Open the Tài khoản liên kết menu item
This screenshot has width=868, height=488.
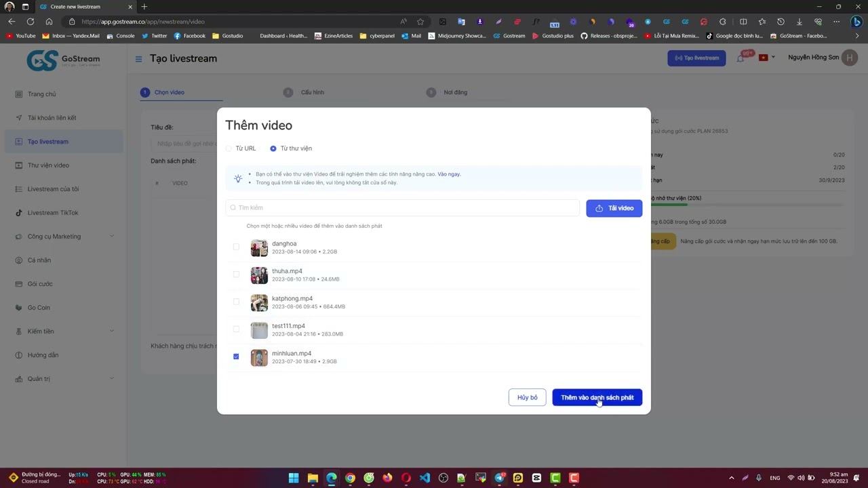[52, 118]
